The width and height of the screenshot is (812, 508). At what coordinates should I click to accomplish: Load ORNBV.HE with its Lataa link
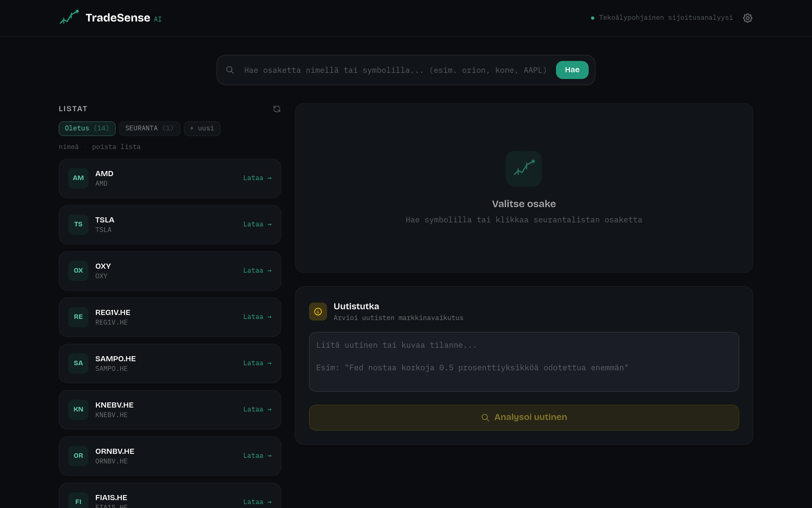[x=257, y=456]
